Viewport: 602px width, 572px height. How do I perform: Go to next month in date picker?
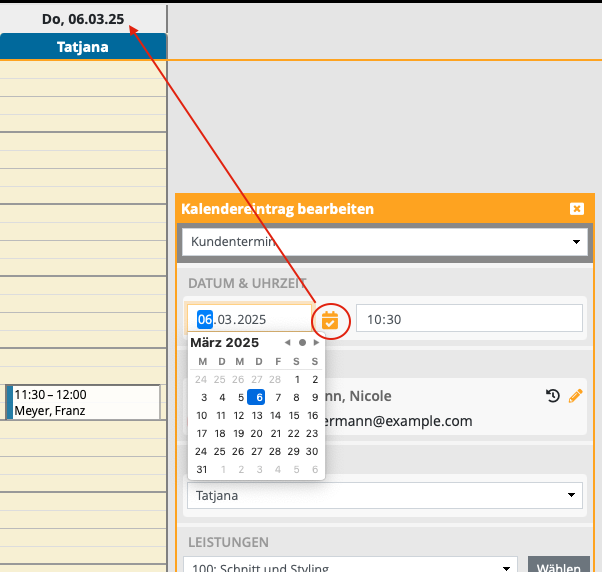(316, 343)
